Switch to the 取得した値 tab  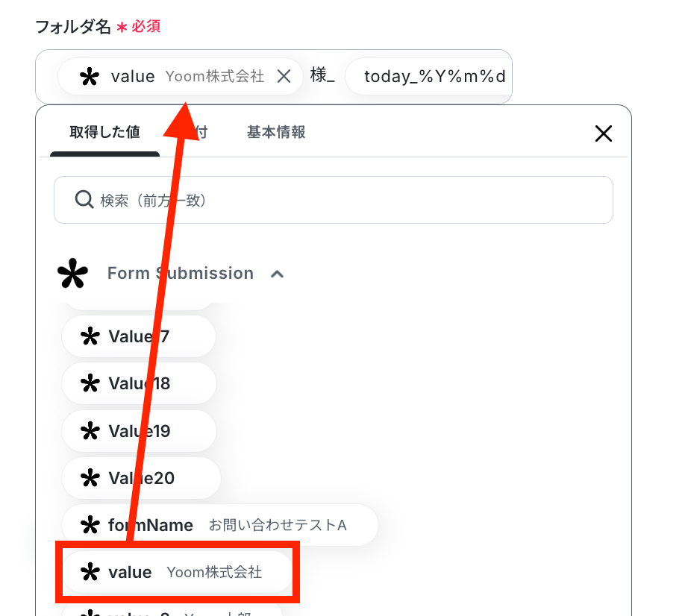coord(105,132)
